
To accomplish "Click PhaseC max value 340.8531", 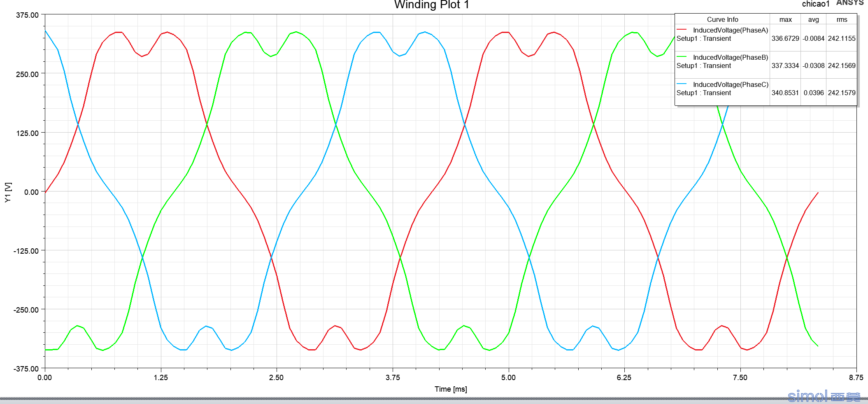I will click(785, 93).
